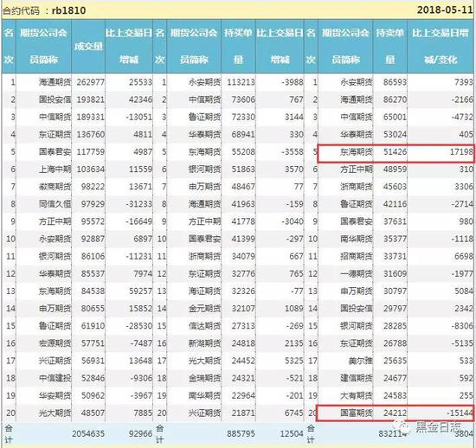This screenshot has width=476, height=448.
Task: Select volume change value "-28530"
Action: (139, 326)
